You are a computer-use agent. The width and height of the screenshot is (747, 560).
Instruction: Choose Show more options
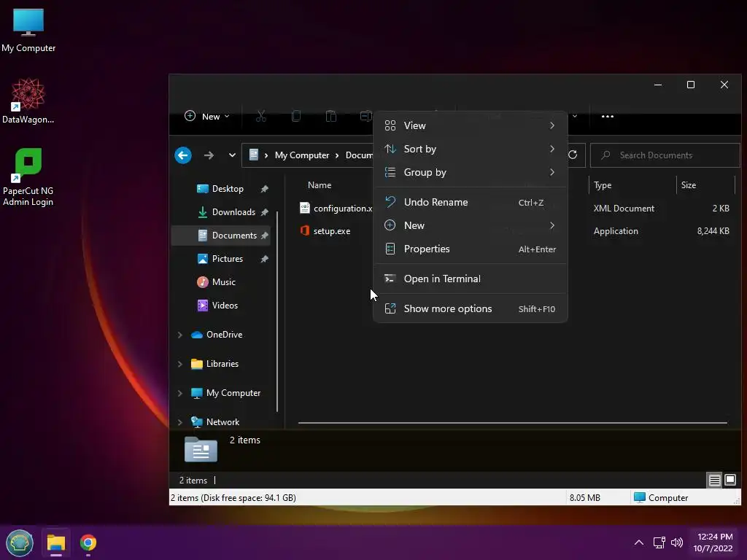click(x=471, y=309)
